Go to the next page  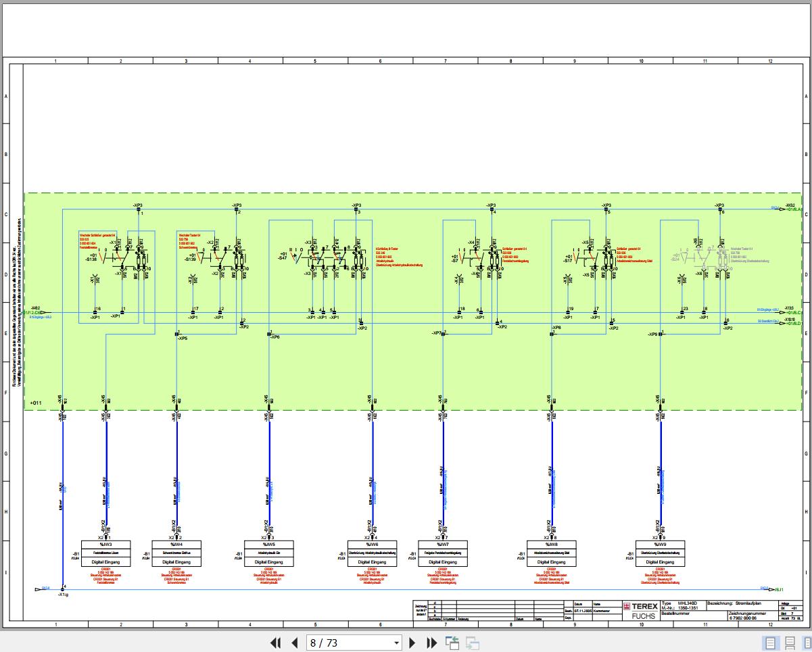click(412, 643)
